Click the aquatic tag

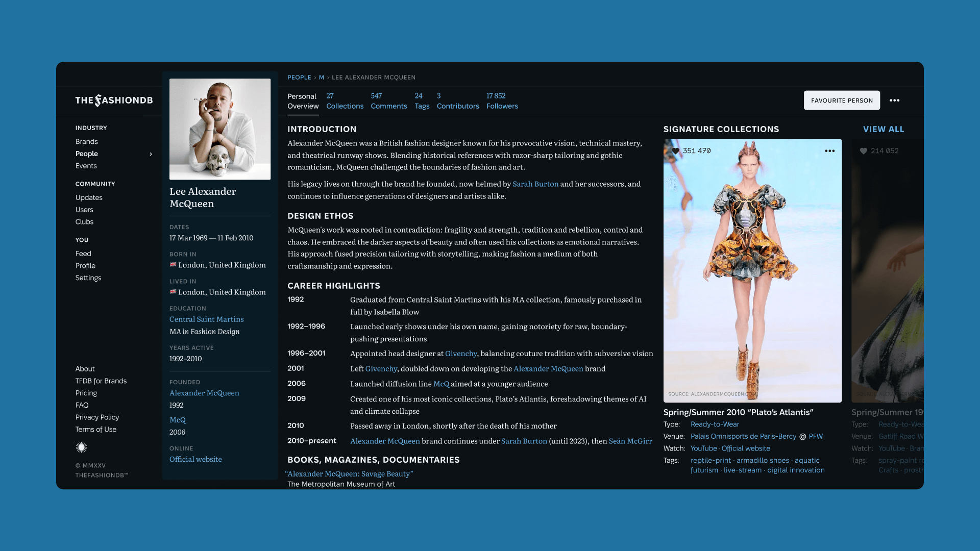coord(807,461)
